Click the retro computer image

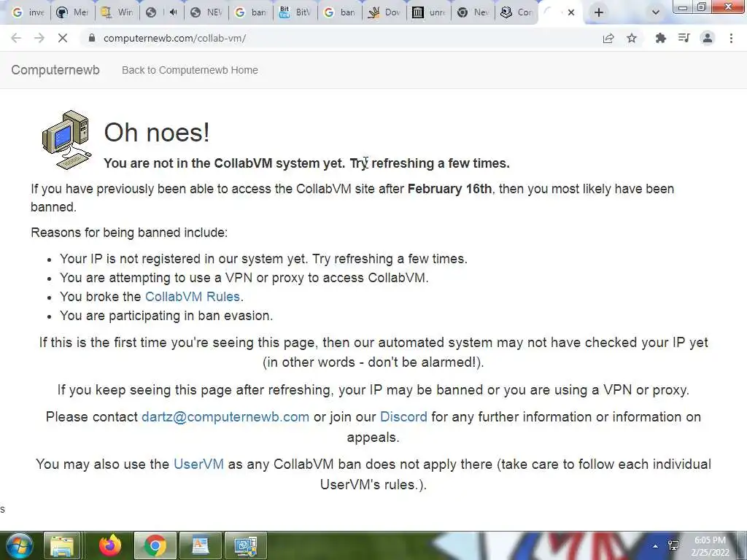(x=66, y=140)
